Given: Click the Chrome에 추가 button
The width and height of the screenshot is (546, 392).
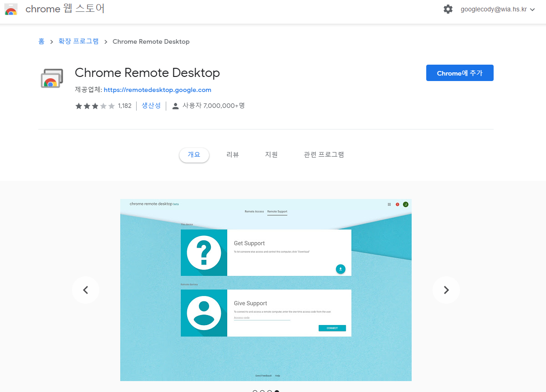Looking at the screenshot, I should tap(459, 73).
